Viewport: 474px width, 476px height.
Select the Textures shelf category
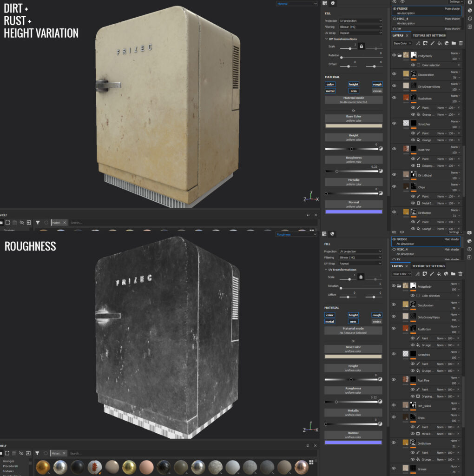point(8,471)
